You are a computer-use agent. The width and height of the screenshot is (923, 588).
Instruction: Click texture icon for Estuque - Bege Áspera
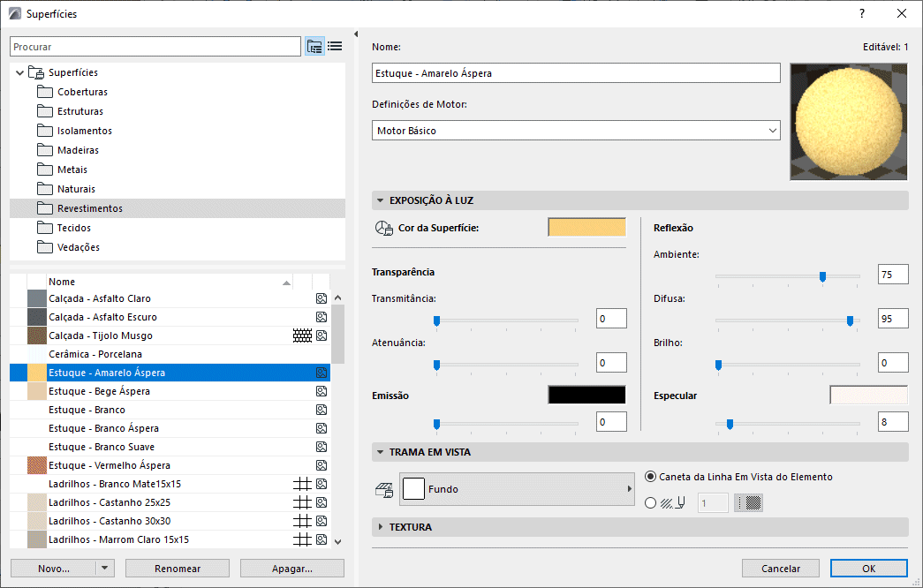coord(322,391)
